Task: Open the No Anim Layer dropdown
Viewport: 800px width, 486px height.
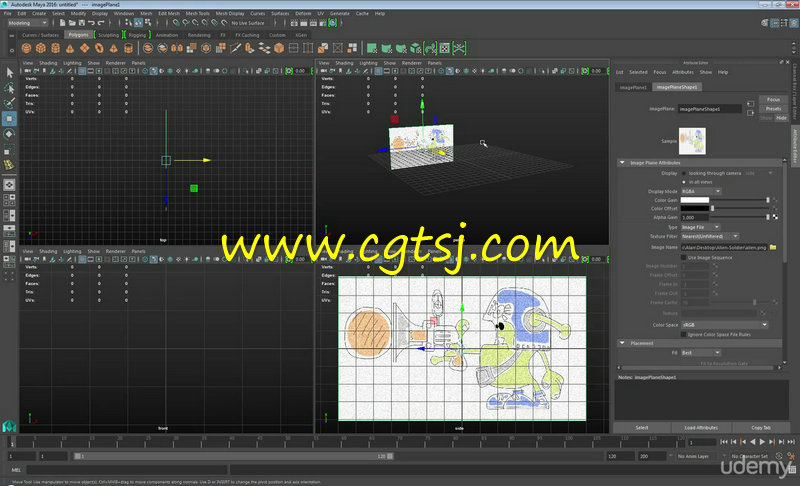Action: click(x=696, y=456)
